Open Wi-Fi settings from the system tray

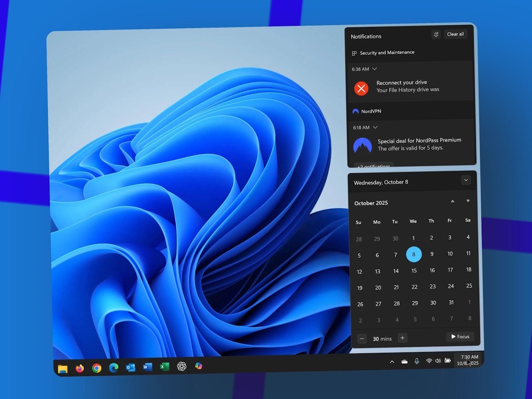click(429, 361)
